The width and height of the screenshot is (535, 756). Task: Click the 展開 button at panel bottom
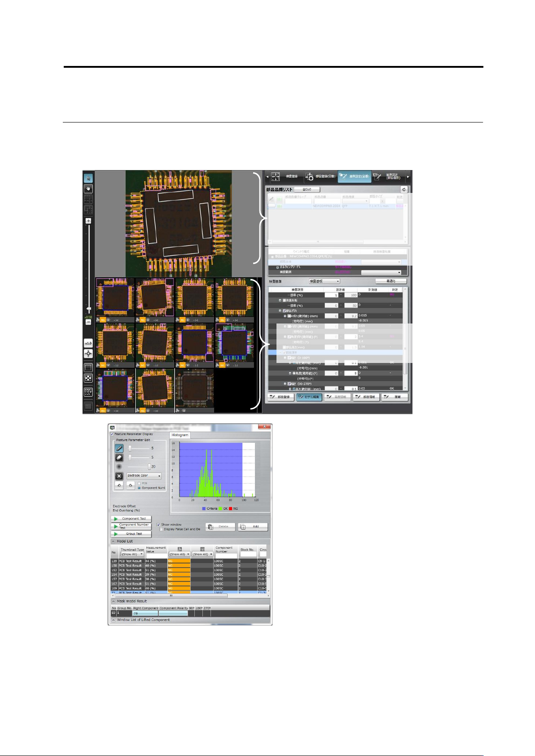pyautogui.click(x=395, y=397)
